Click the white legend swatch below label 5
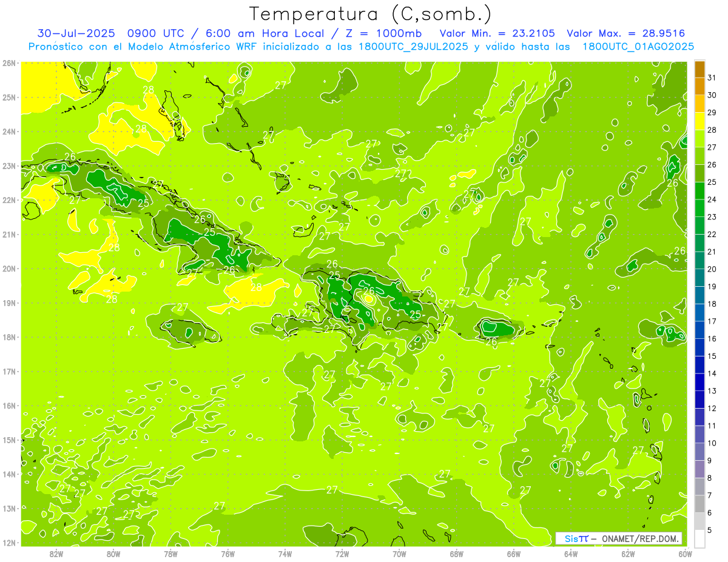The image size is (728, 562). pos(699,538)
